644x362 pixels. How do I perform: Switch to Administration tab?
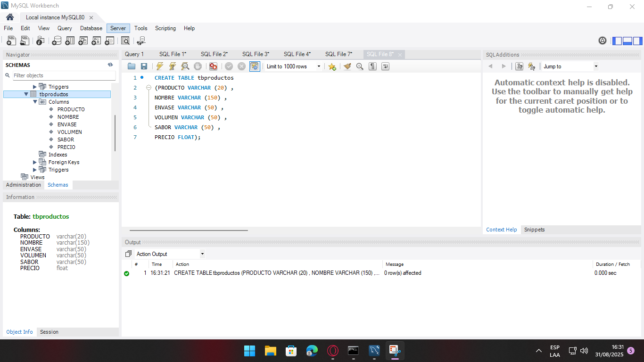(24, 185)
